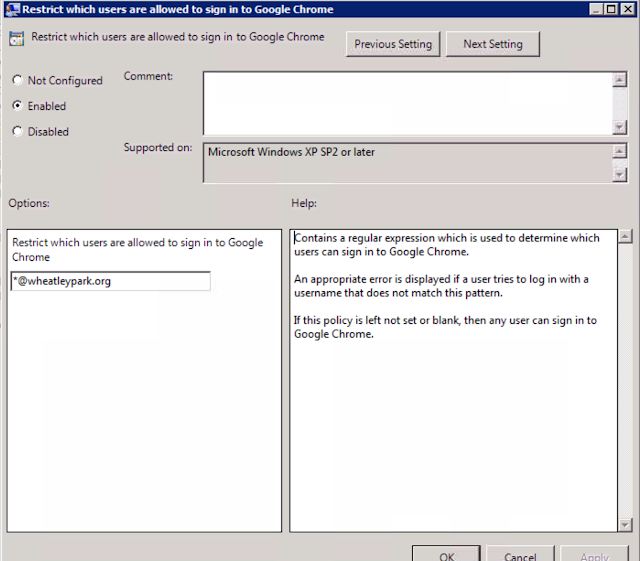Image resolution: width=640 pixels, height=561 pixels.
Task: Click the Comment box scroll up arrow
Action: pyautogui.click(x=620, y=80)
